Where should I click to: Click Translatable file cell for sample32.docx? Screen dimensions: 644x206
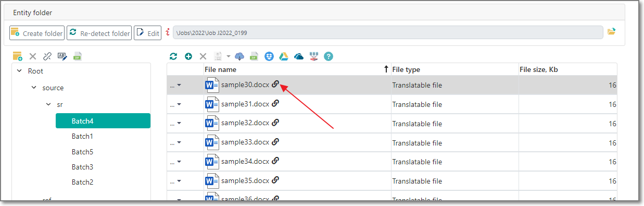point(454,124)
